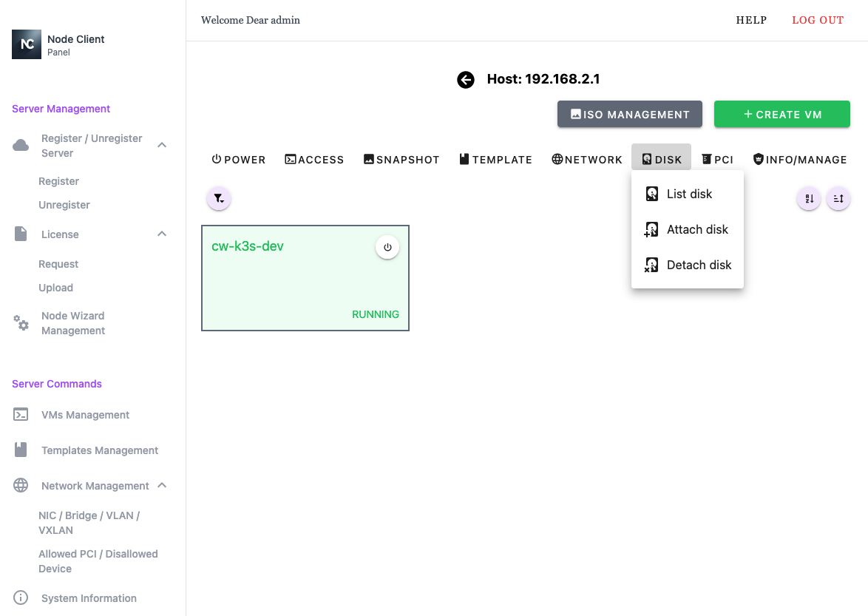Collapse the Network Management section
The height and width of the screenshot is (616, 868).
pos(162,486)
